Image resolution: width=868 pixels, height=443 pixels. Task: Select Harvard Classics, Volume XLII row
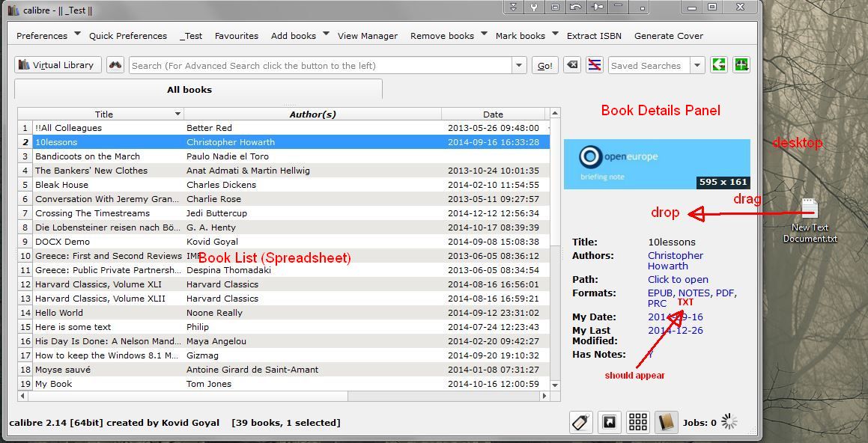[x=283, y=299]
